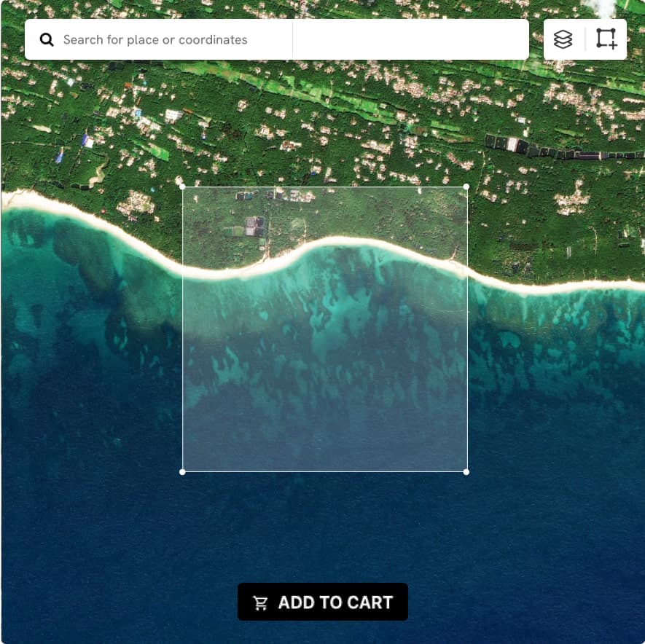The height and width of the screenshot is (644, 645).
Task: Click the top-left selection corner handle
Action: 182,187
